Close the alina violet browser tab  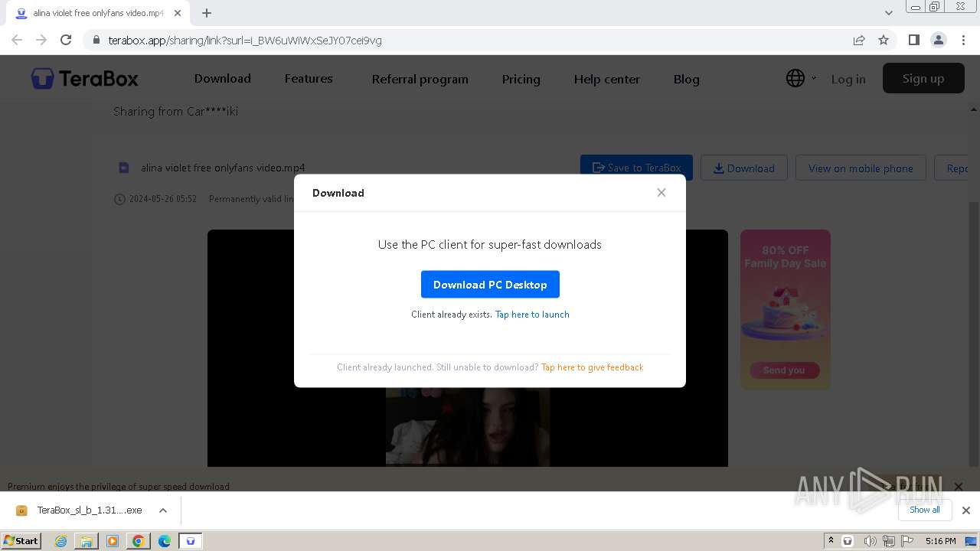pyautogui.click(x=177, y=13)
